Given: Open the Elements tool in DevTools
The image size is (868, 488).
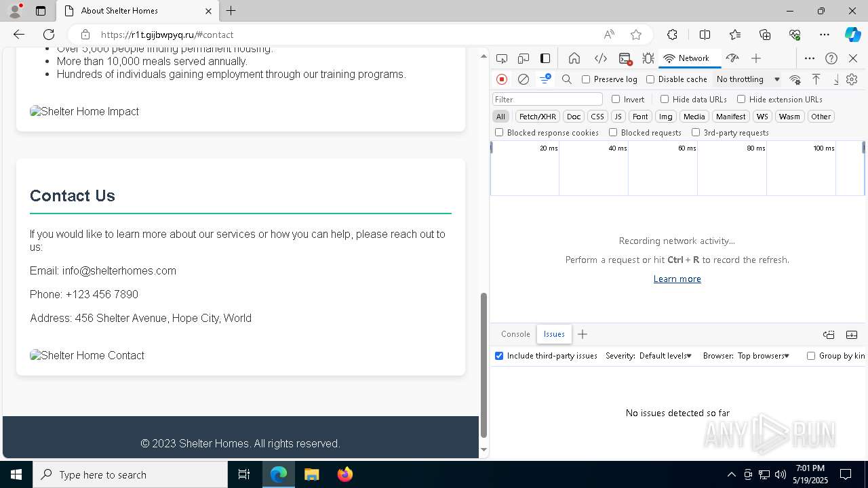Looking at the screenshot, I should point(600,58).
